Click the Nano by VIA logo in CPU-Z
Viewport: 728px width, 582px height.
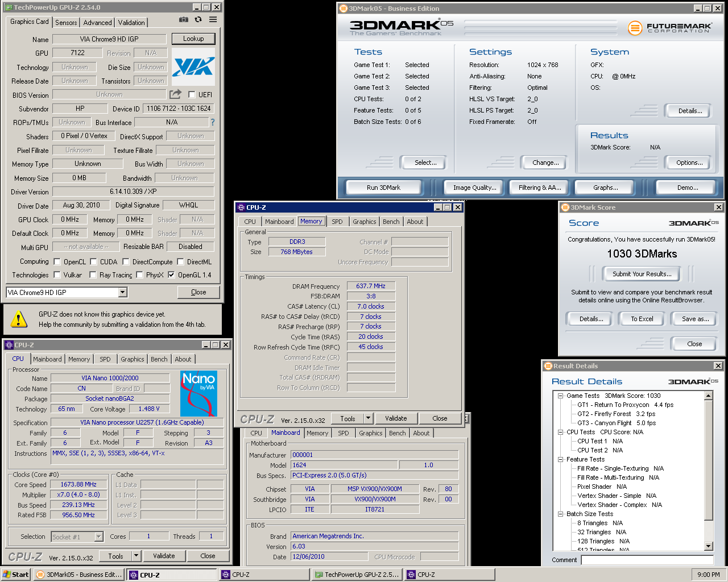click(198, 394)
